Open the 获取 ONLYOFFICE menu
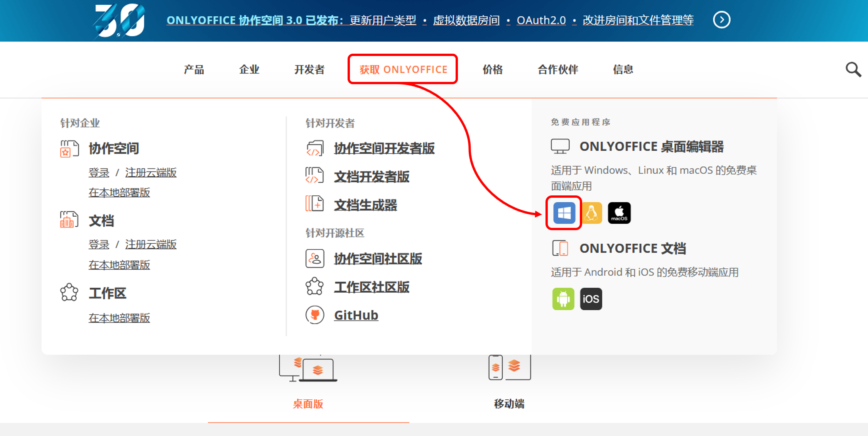Image resolution: width=868 pixels, height=436 pixels. coord(403,70)
